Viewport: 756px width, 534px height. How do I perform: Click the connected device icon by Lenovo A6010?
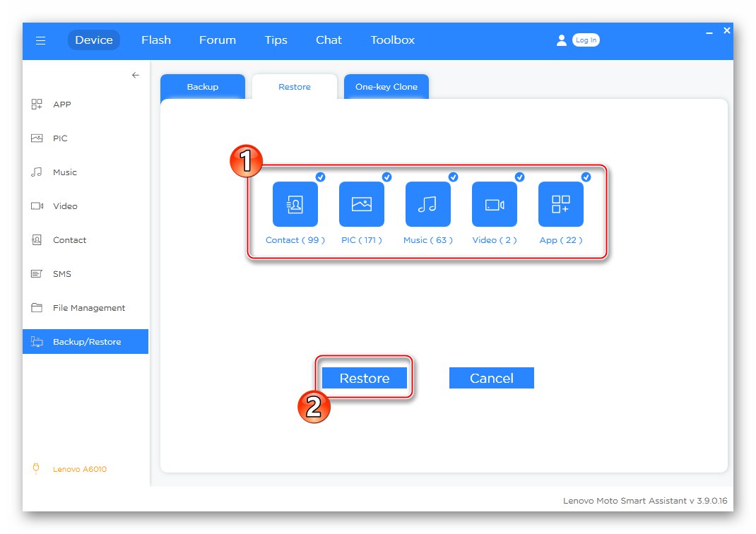pos(35,468)
